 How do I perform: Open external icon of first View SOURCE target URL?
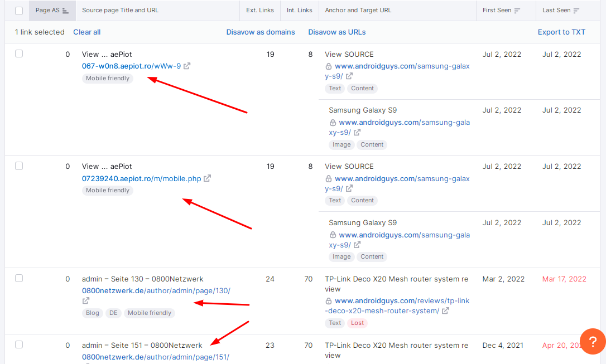(x=349, y=76)
